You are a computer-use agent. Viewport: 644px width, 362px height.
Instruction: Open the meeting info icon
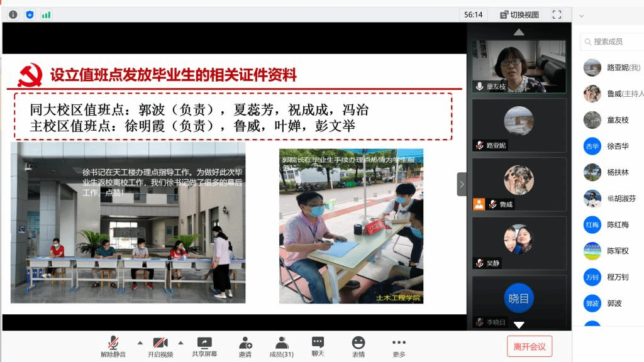tap(13, 14)
